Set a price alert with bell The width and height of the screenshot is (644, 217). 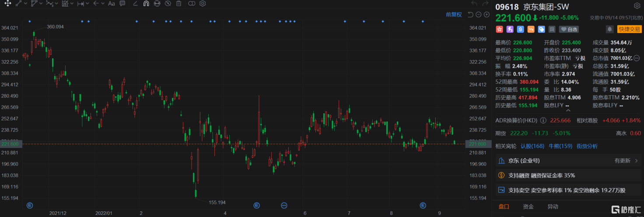(609, 29)
